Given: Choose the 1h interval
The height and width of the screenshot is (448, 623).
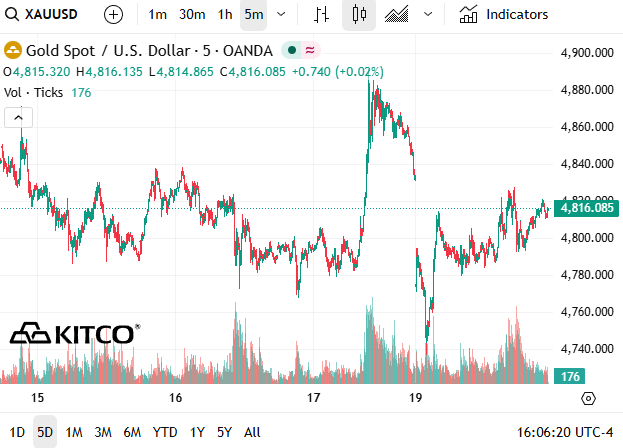Looking at the screenshot, I should click(x=225, y=15).
